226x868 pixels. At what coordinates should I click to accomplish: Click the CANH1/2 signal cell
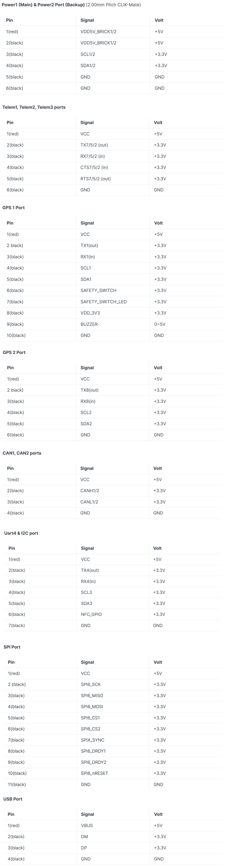(x=89, y=491)
